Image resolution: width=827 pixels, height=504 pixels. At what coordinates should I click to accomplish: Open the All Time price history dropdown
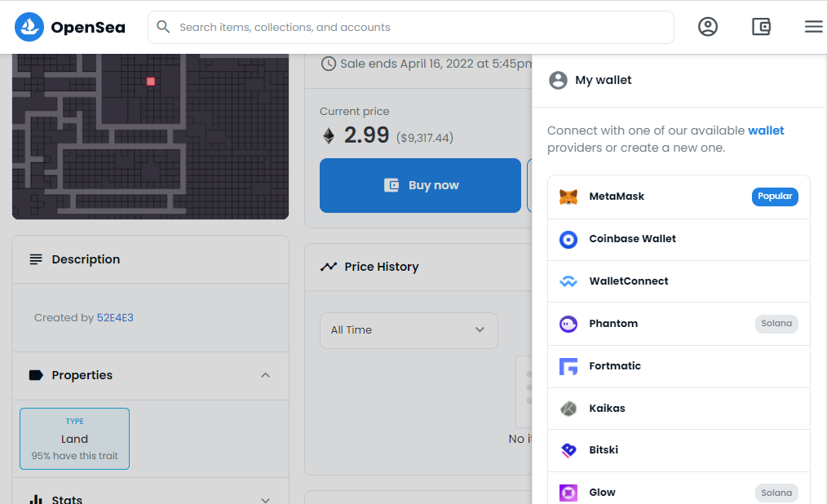tap(409, 330)
